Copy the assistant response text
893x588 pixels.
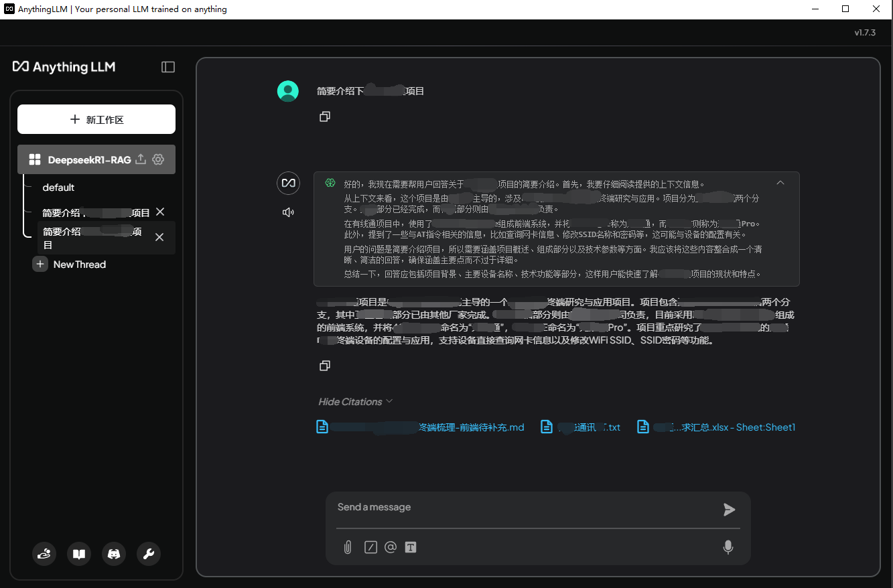coord(325,366)
